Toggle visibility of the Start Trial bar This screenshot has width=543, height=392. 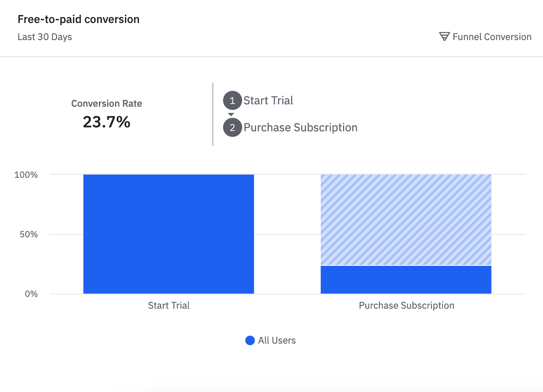[x=168, y=233]
